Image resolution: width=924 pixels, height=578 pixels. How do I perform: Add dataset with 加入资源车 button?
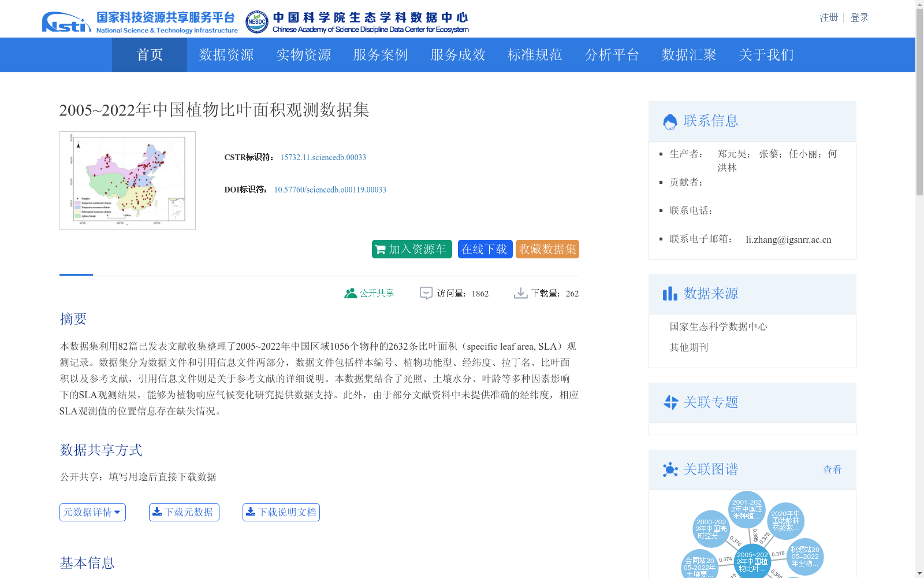tap(412, 249)
